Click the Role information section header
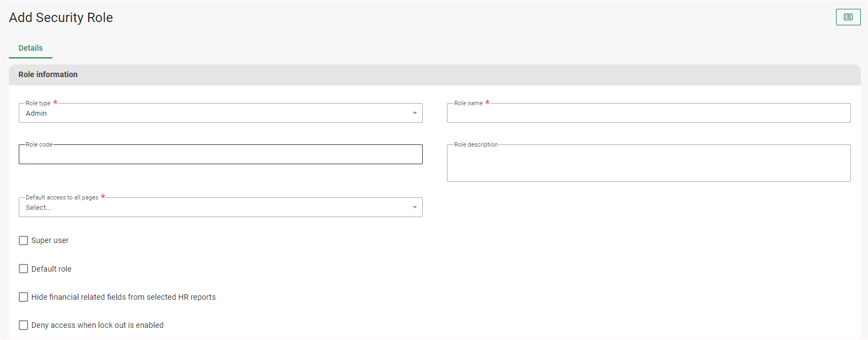 (x=48, y=74)
